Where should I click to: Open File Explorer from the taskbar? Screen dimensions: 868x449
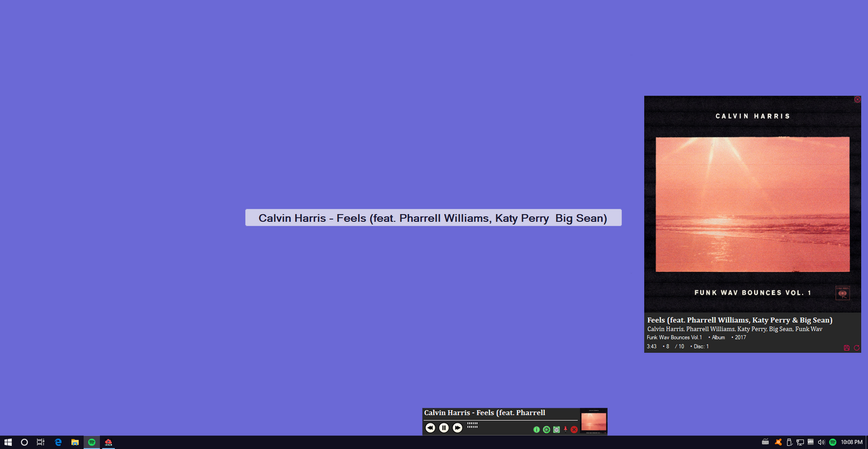75,442
